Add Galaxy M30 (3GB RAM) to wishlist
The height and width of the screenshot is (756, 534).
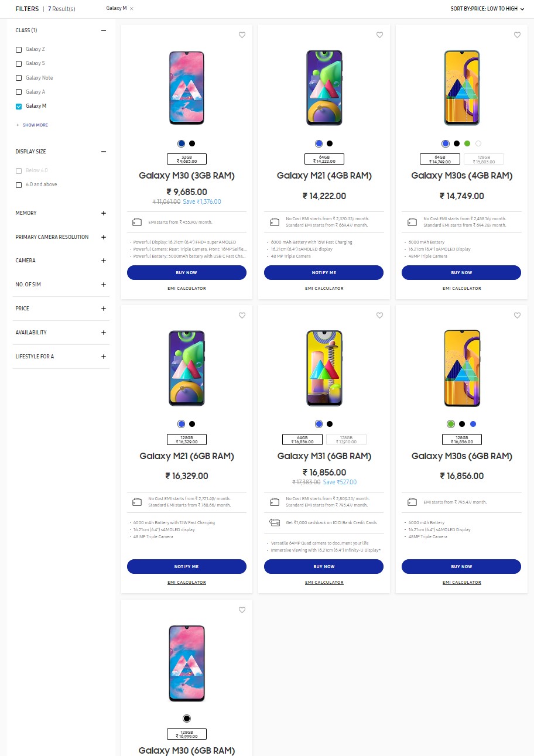[242, 35]
